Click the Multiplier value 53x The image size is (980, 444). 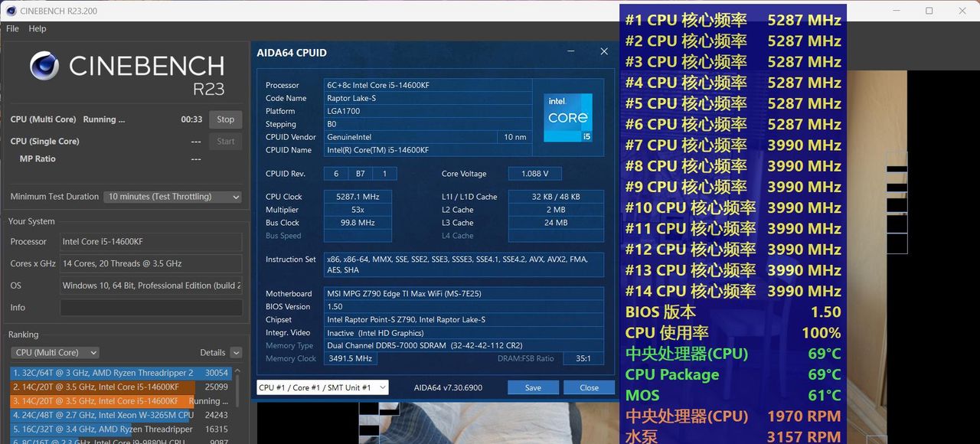358,210
